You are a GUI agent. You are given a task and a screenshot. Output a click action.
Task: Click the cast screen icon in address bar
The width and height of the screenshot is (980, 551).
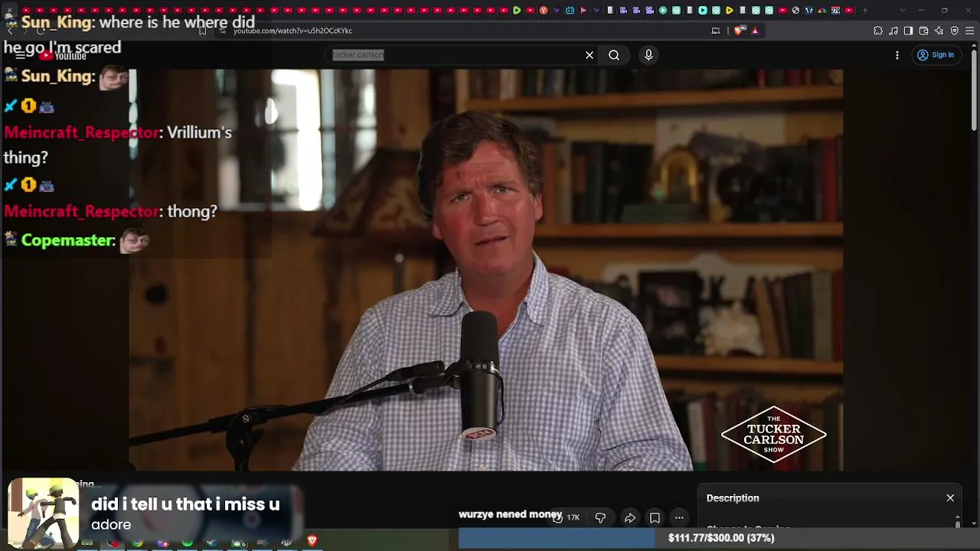pyautogui.click(x=716, y=31)
